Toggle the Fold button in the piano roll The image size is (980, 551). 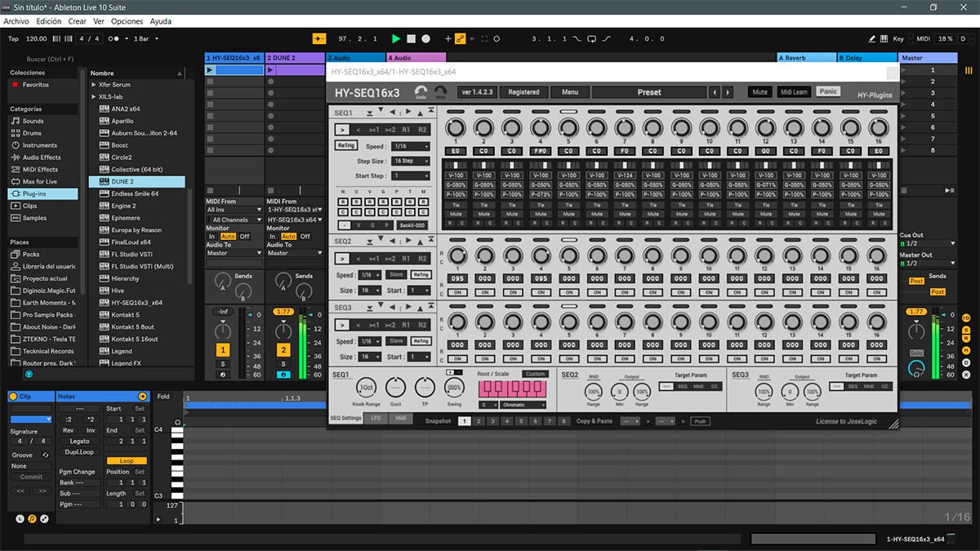[x=163, y=397]
